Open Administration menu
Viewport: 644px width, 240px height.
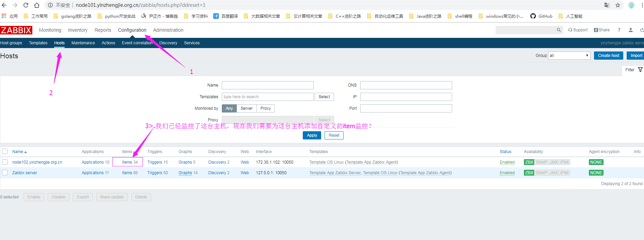[x=168, y=30]
